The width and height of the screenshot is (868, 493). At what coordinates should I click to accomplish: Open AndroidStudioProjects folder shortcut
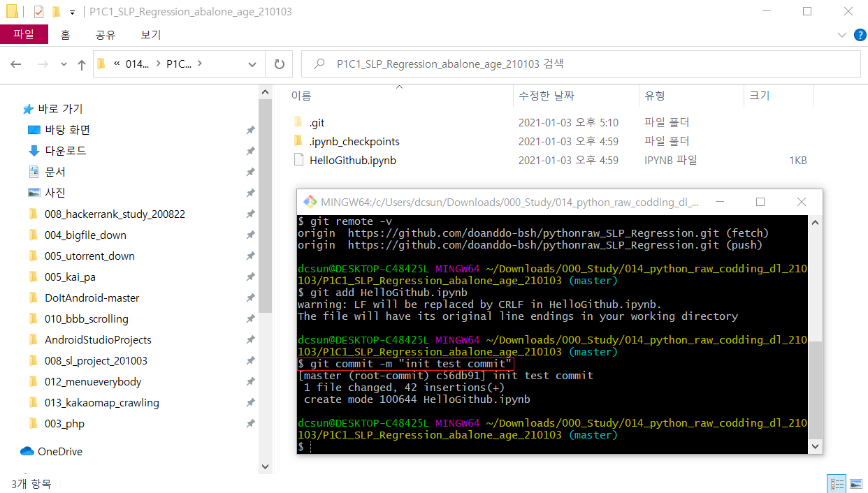tap(98, 339)
